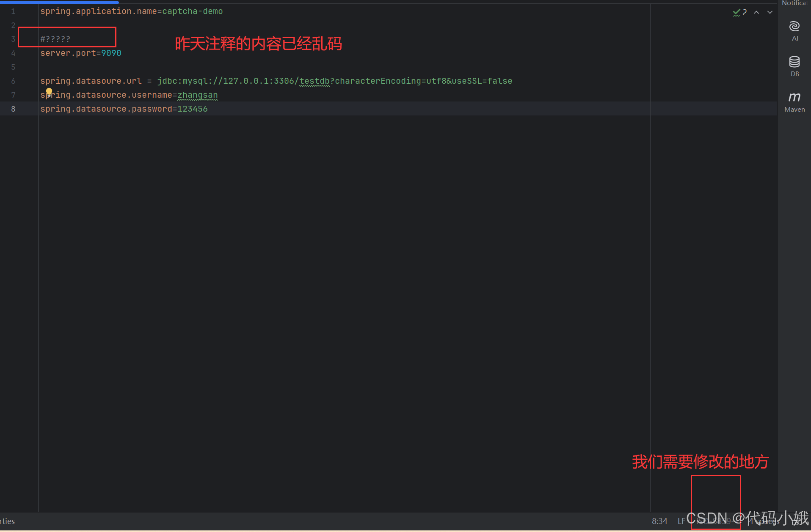Click the jdbc:mysql datasource URL value
The image size is (811, 532).
click(x=335, y=81)
